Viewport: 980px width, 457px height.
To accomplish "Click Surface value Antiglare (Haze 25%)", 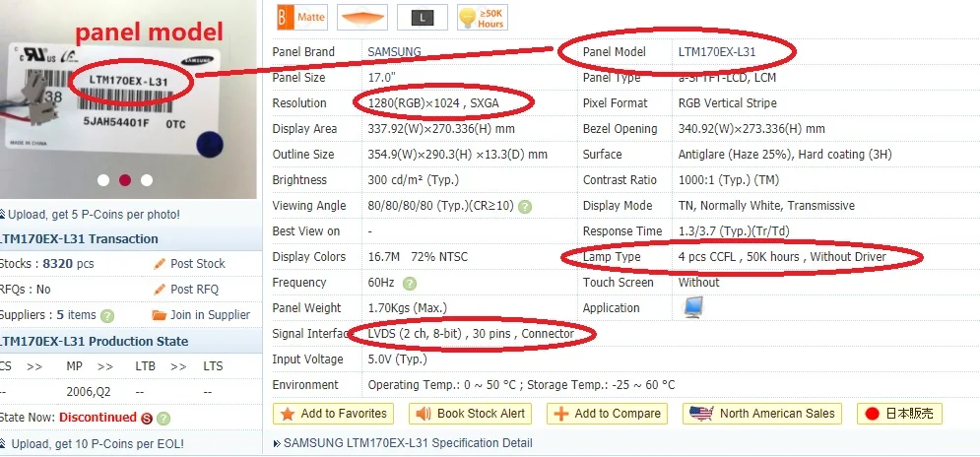I will click(x=785, y=155).
